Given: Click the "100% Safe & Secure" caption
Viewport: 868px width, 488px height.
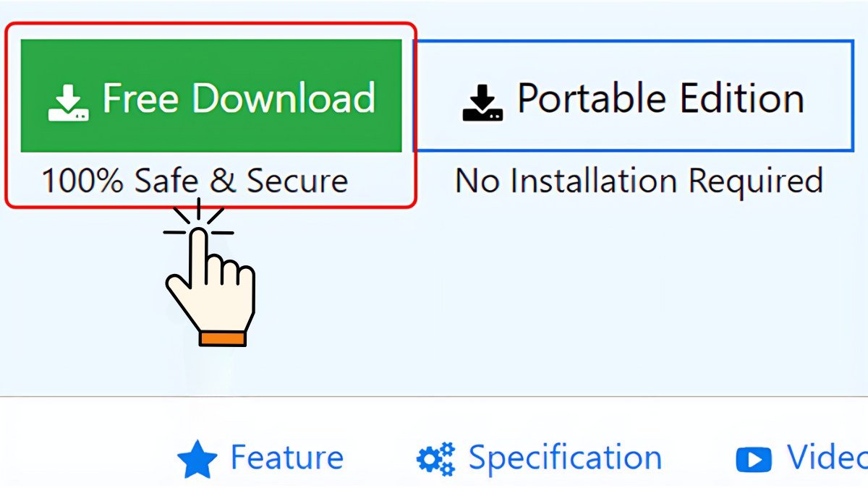Looking at the screenshot, I should tap(195, 181).
